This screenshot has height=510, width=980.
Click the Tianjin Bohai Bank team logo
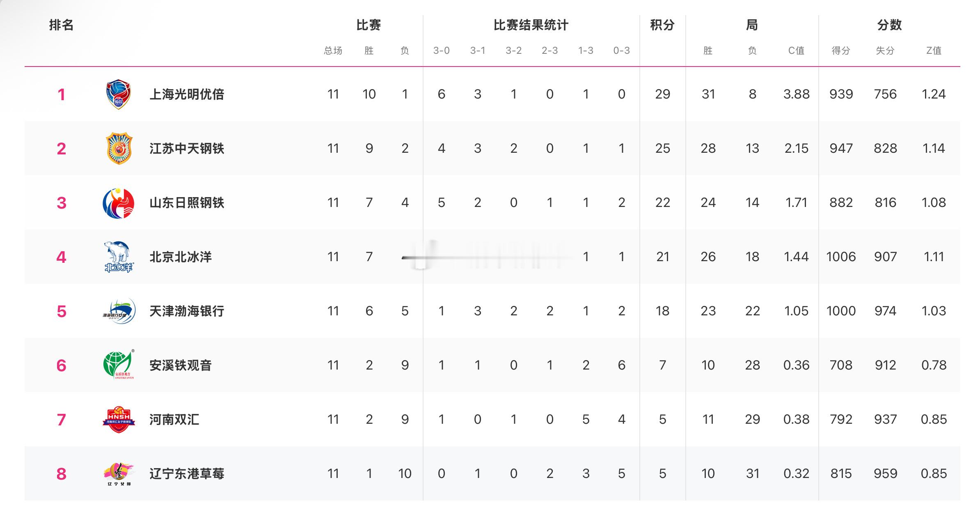pyautogui.click(x=119, y=311)
